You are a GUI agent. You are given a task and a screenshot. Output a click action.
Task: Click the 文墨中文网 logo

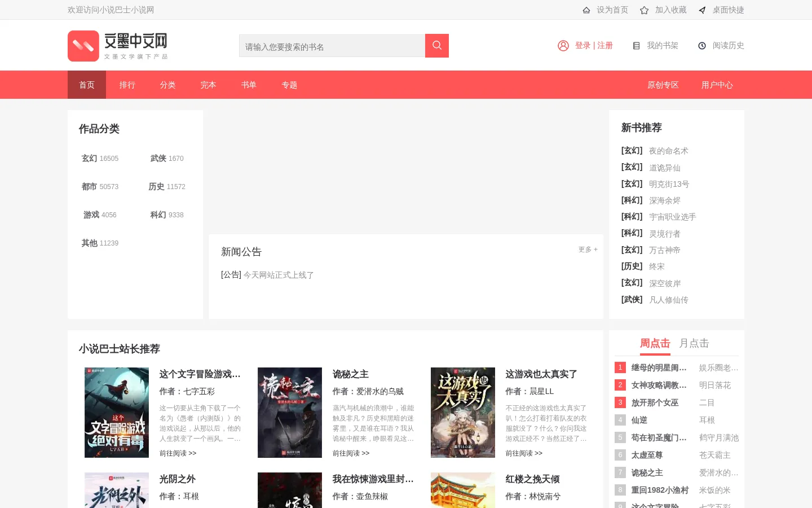(x=118, y=46)
